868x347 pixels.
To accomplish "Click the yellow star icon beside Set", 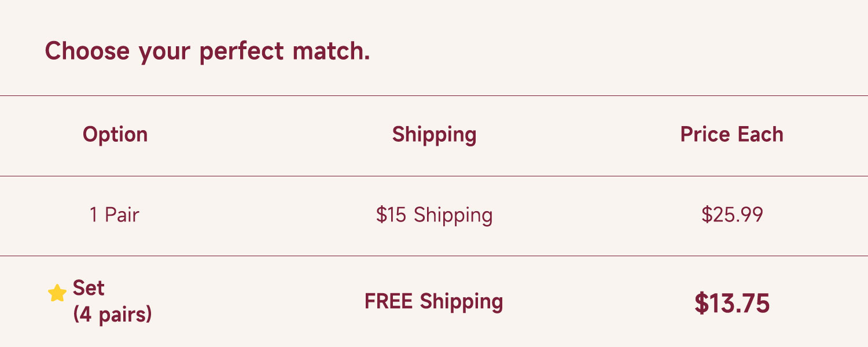I will pos(57,293).
